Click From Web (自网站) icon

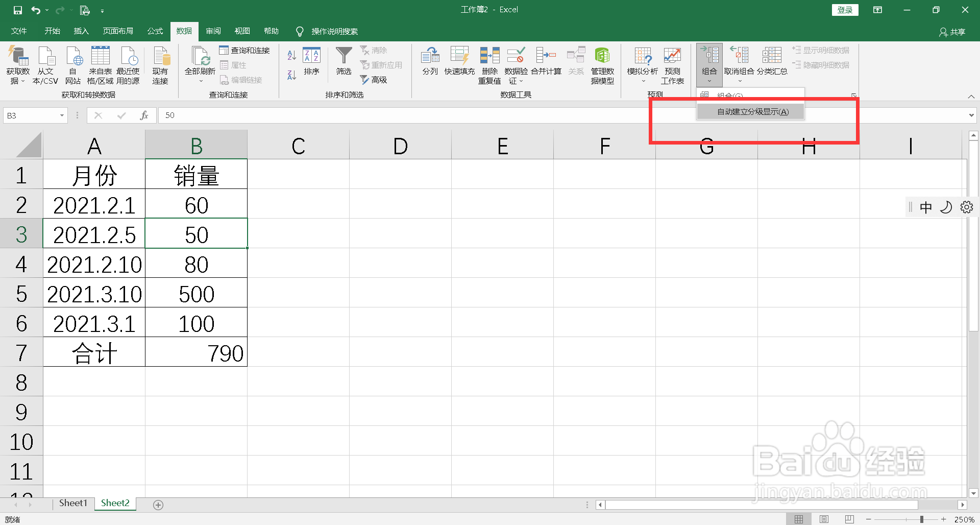click(x=73, y=65)
